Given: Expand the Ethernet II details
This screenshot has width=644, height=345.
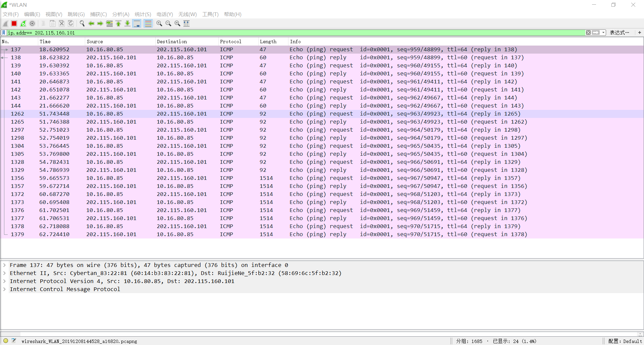Looking at the screenshot, I should pos(4,273).
